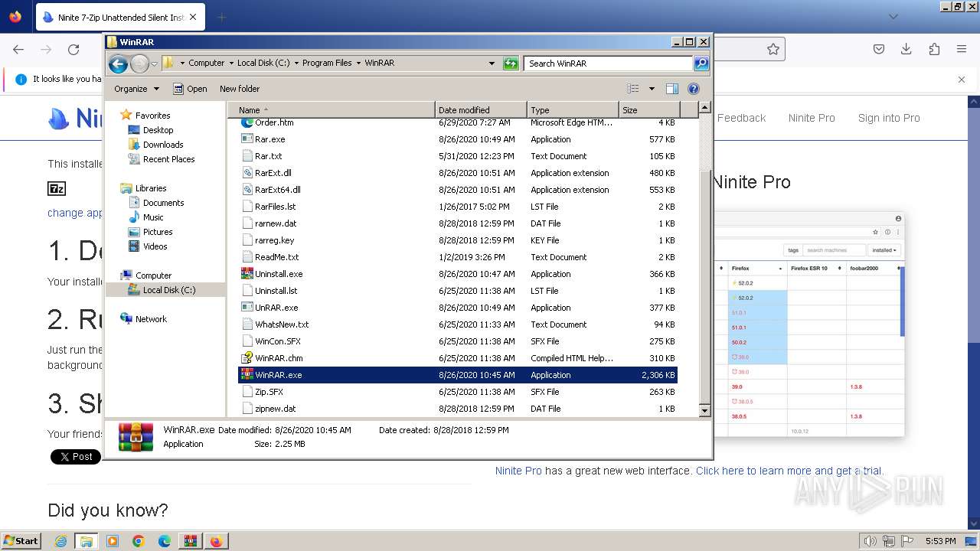Open the Pocket save icon in Firefox
Image resolution: width=980 pixels, height=551 pixels.
click(879, 49)
